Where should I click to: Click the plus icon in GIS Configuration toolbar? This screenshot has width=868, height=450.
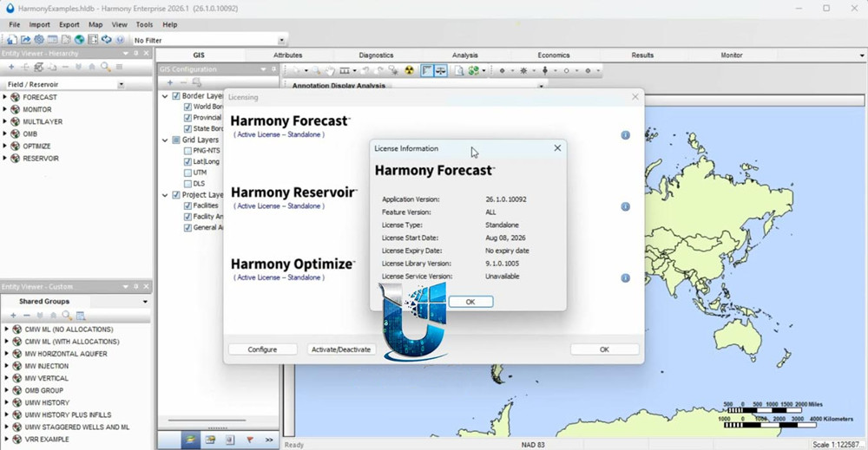170,82
